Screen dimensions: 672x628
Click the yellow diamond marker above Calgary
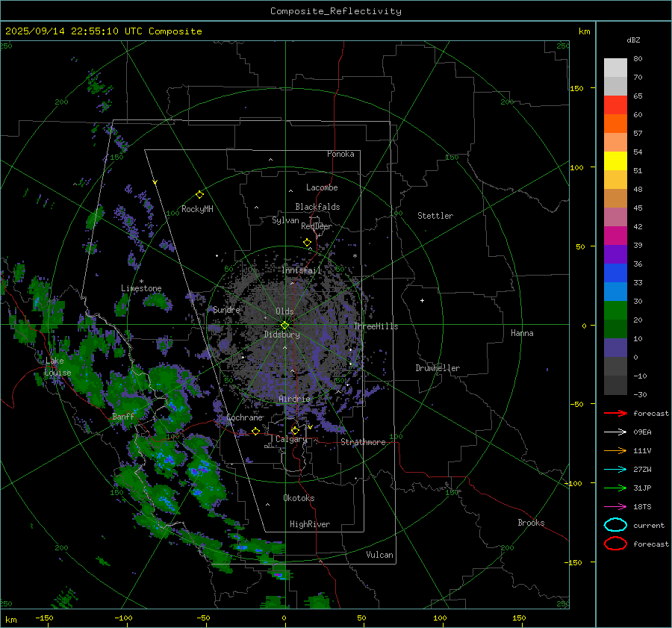click(295, 430)
